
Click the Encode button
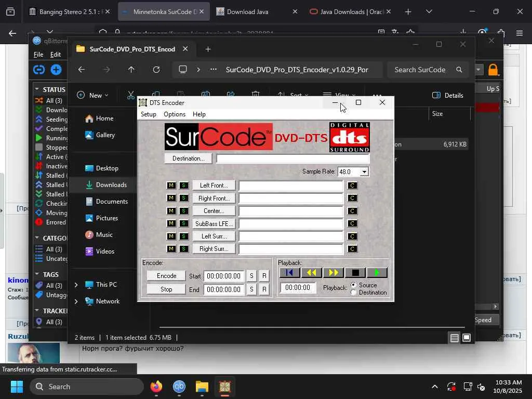tap(166, 275)
